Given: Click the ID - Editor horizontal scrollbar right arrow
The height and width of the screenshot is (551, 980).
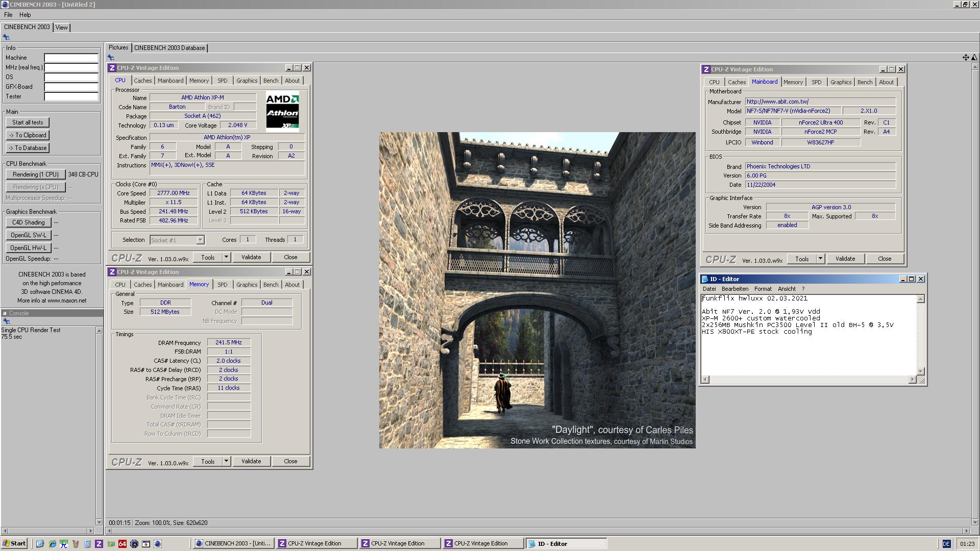Looking at the screenshot, I should pyautogui.click(x=912, y=380).
